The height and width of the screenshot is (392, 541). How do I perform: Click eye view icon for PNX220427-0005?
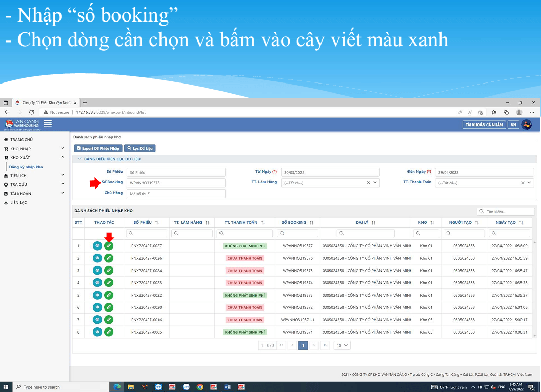[97, 332]
